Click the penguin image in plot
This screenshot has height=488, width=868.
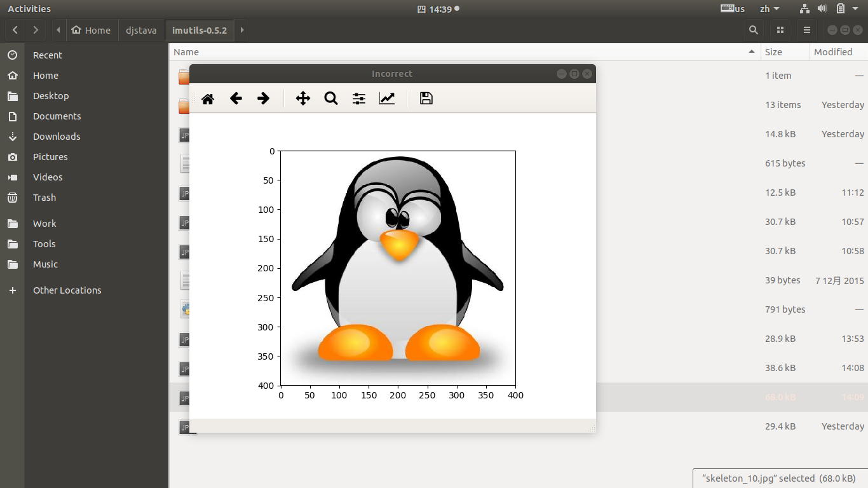tap(398, 268)
